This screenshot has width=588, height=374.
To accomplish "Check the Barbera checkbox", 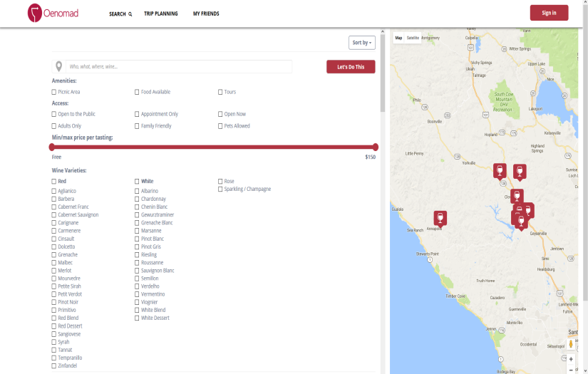I will (x=54, y=199).
